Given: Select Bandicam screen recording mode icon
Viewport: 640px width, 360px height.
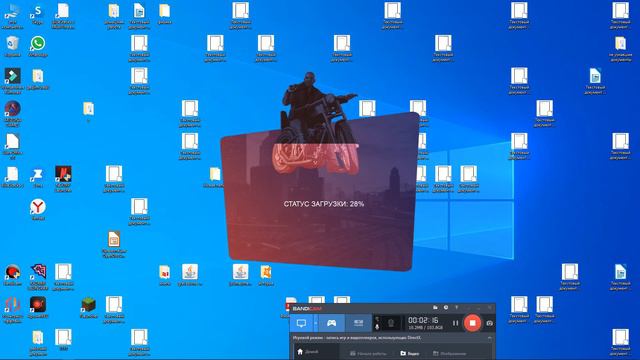Looking at the screenshot, I should pos(301,323).
